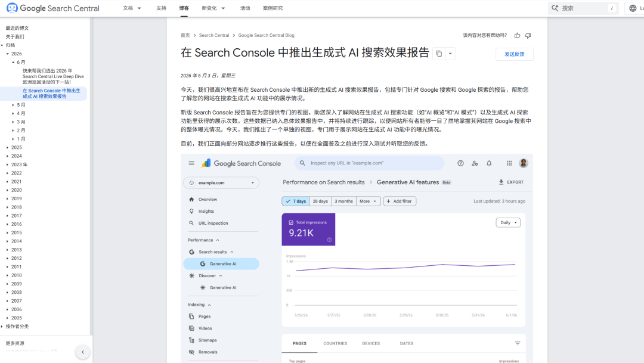Click the Videos item under Indexing

[205, 328]
